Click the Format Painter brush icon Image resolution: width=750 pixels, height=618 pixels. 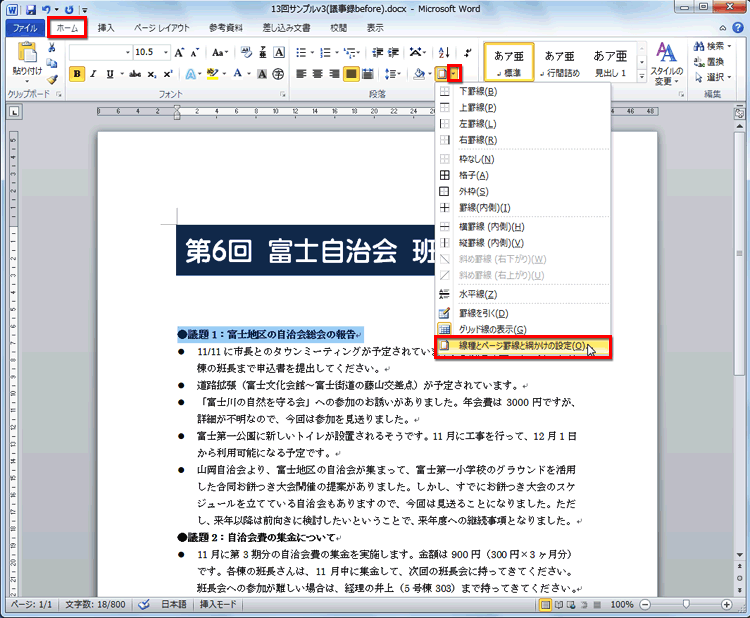tap(52, 79)
